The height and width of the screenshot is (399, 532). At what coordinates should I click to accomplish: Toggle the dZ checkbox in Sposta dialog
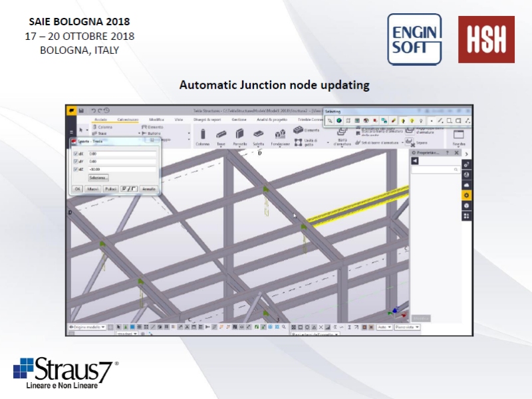tap(75, 169)
